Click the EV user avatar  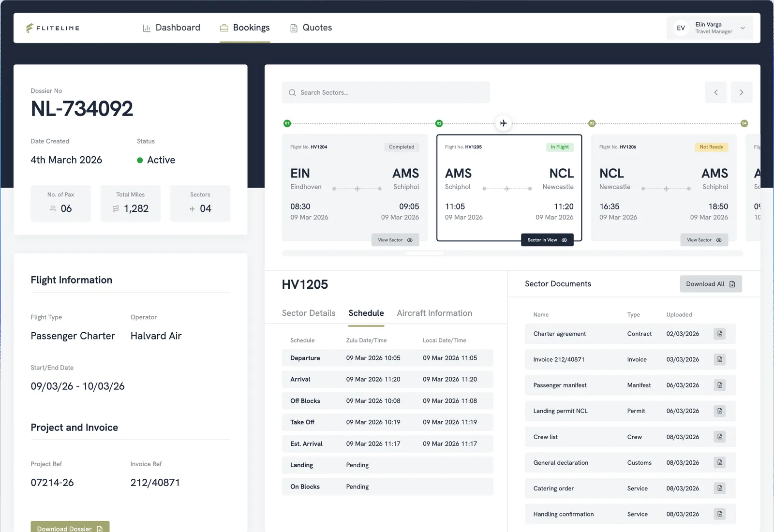click(681, 28)
